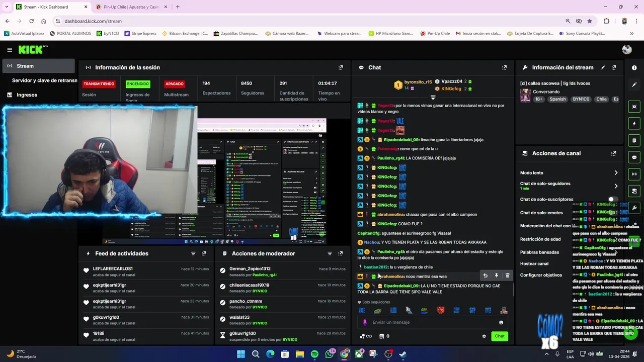Toggle Chat de solo-suscriptores switch

click(612, 200)
